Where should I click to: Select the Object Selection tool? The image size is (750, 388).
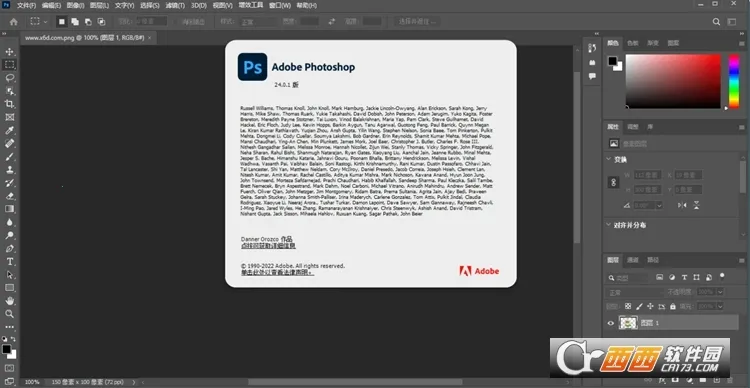(10, 91)
